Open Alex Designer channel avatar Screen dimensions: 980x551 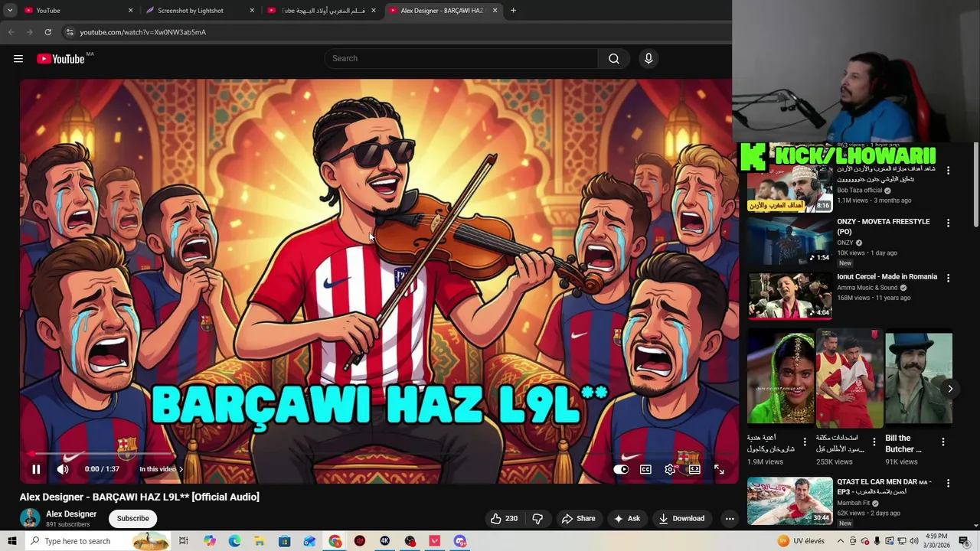(30, 518)
